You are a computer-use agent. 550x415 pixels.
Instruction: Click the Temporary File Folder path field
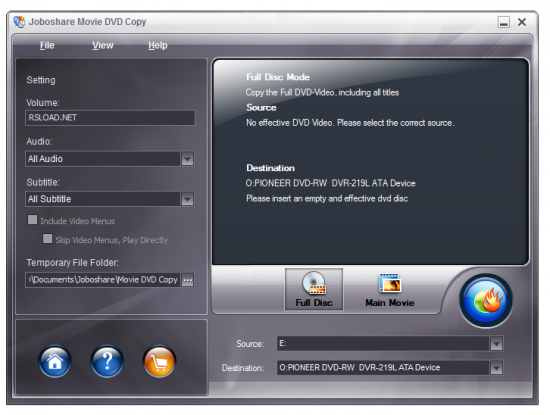[x=103, y=280]
